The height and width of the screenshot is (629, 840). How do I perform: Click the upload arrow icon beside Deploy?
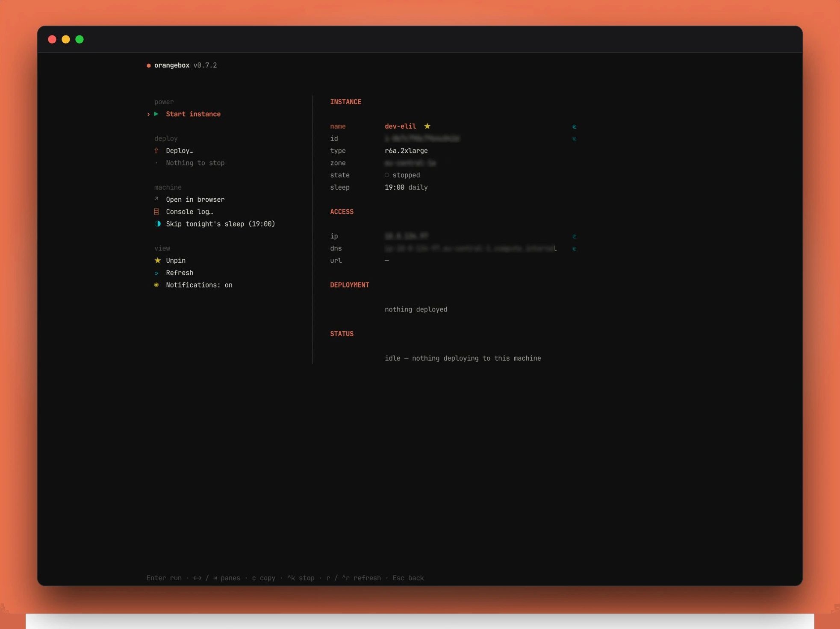(x=156, y=150)
